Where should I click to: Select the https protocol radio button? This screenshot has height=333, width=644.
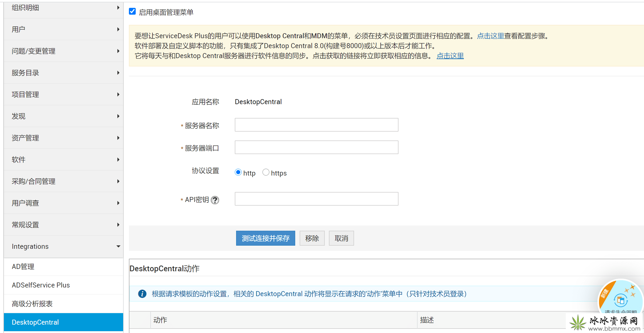pyautogui.click(x=266, y=172)
